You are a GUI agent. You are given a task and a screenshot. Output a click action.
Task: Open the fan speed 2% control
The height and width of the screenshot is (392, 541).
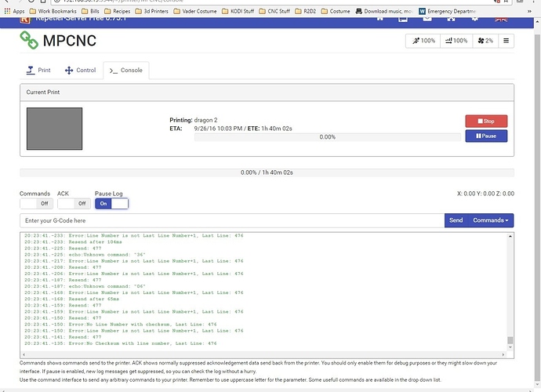tap(485, 41)
